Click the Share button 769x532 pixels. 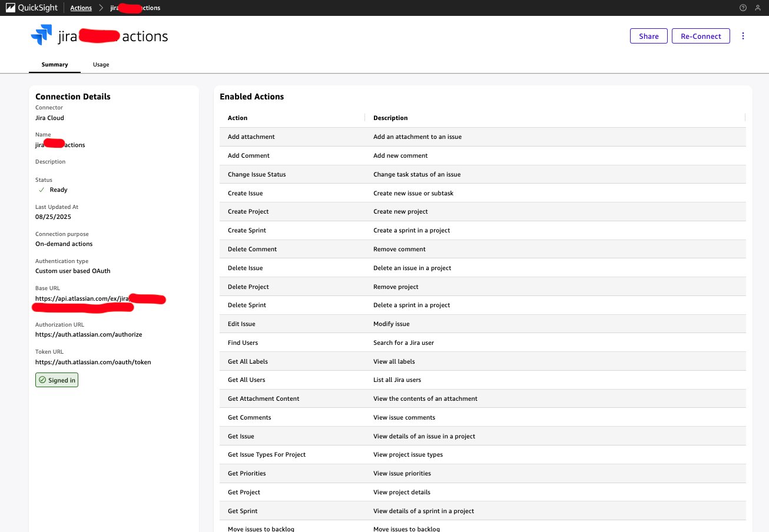coord(648,36)
